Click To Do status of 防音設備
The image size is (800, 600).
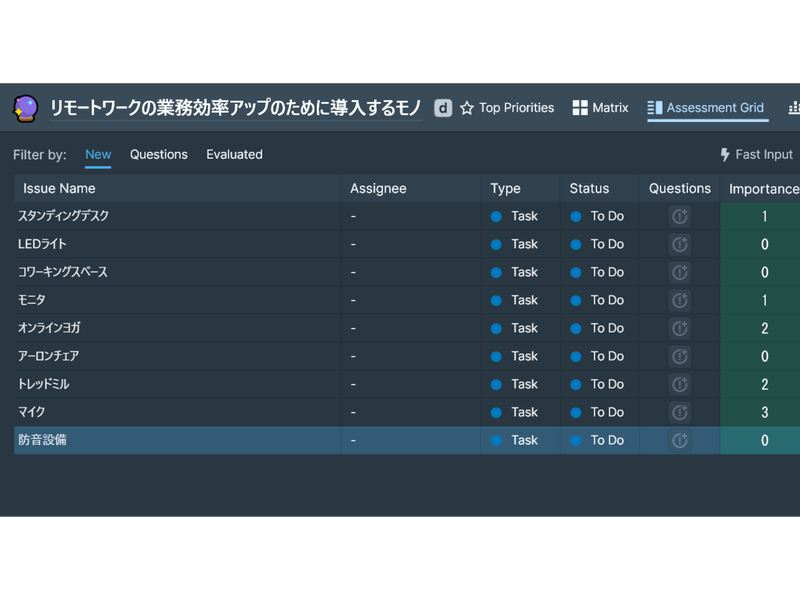pos(607,440)
